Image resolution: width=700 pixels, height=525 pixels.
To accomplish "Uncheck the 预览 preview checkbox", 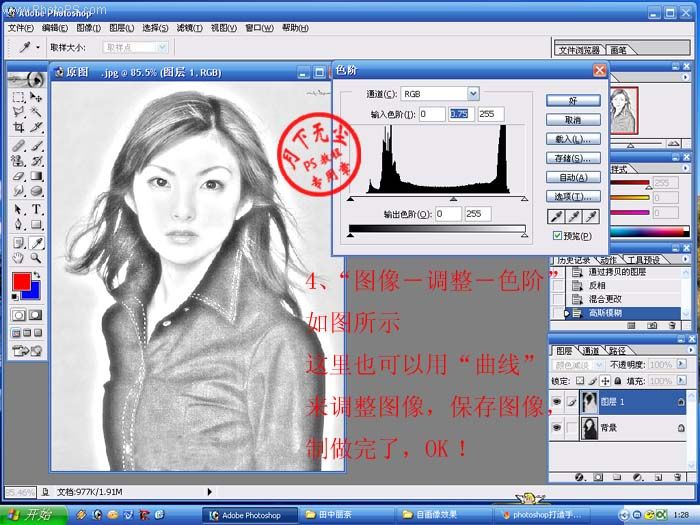I will coord(557,236).
